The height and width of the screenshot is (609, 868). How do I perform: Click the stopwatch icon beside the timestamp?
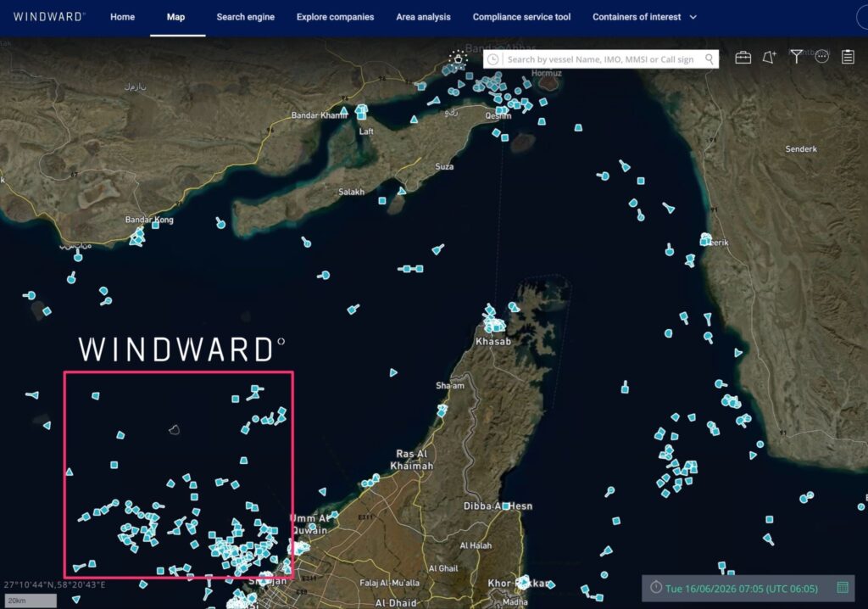[x=656, y=587]
